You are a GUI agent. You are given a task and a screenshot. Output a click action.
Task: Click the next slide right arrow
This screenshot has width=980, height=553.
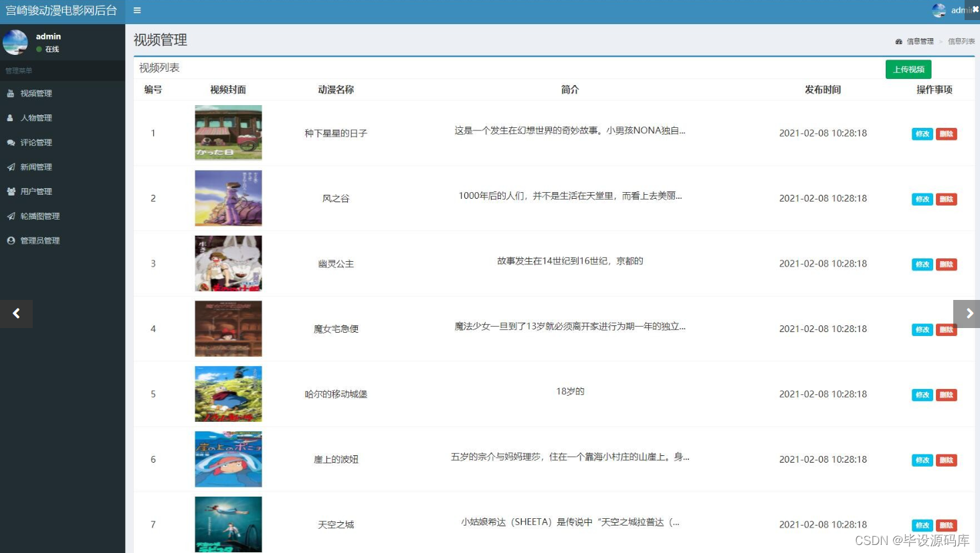coord(967,313)
